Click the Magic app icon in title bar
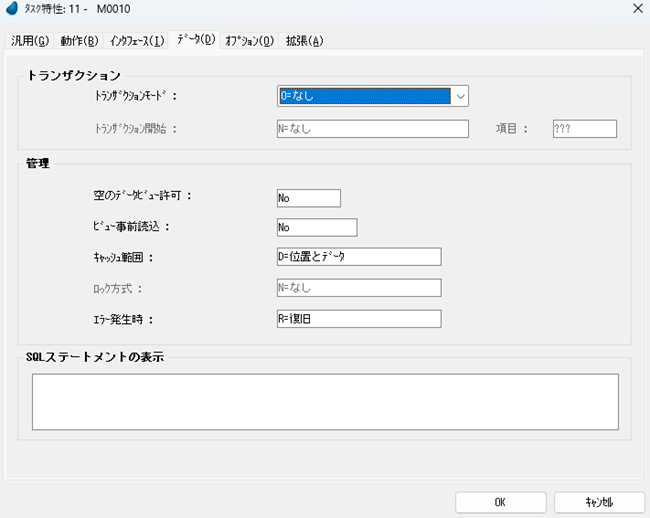This screenshot has width=650, height=518. (12, 9)
